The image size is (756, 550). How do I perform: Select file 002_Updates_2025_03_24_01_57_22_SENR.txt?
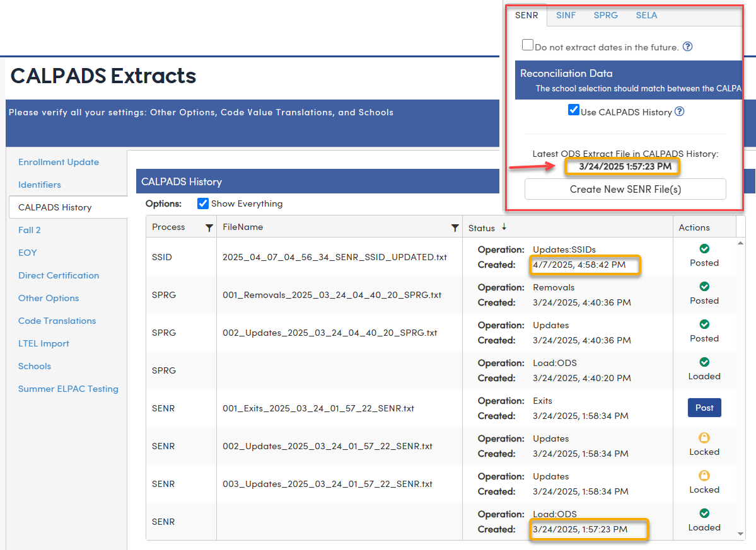click(x=327, y=446)
